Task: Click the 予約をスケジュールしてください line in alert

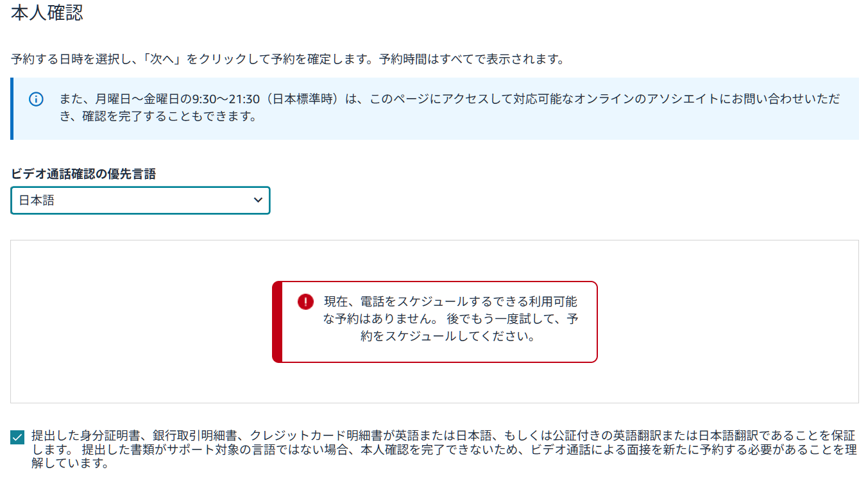Action: 448,336
